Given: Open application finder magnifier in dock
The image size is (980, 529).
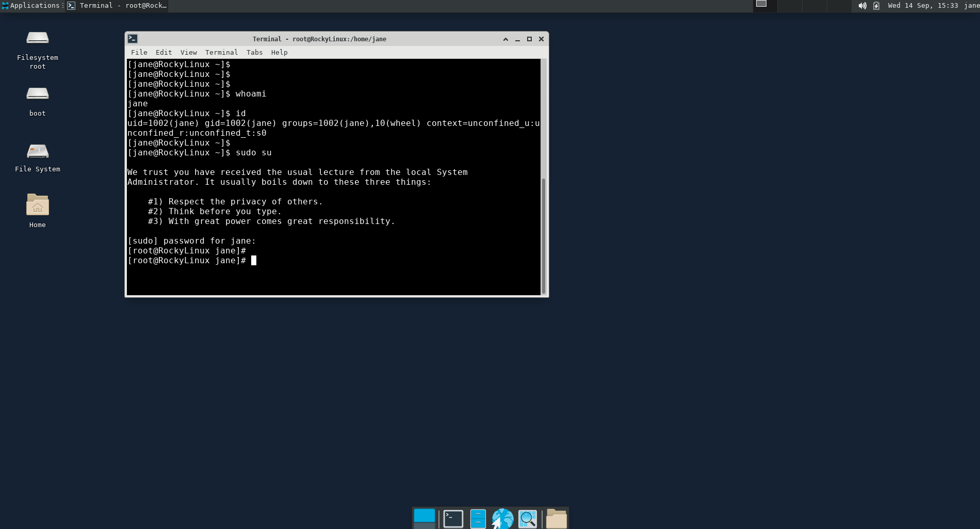Looking at the screenshot, I should click(527, 519).
